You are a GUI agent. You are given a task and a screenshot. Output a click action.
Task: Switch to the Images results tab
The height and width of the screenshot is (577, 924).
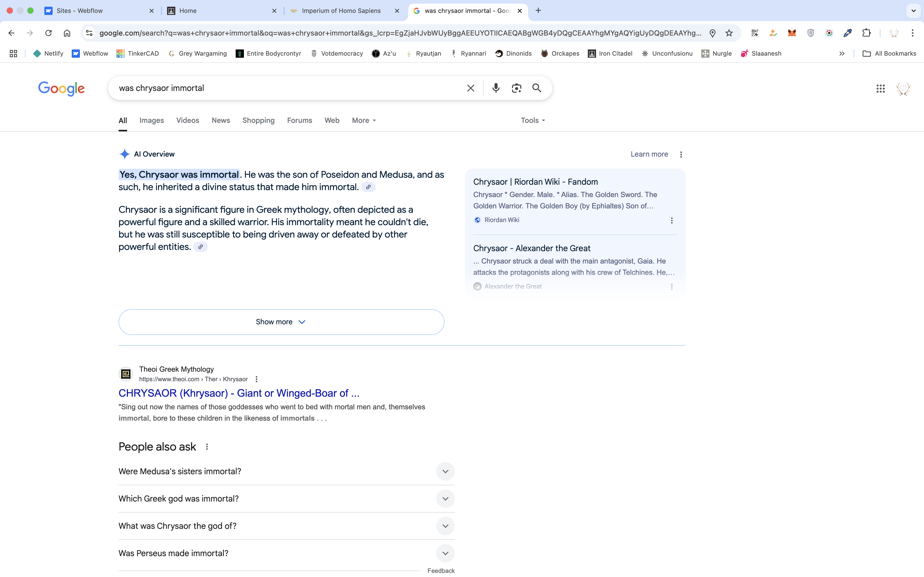click(152, 120)
